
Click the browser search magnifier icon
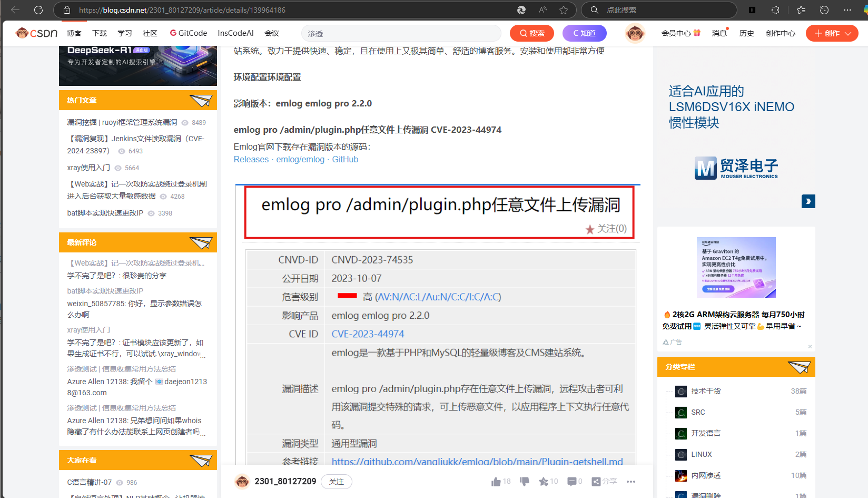point(595,10)
